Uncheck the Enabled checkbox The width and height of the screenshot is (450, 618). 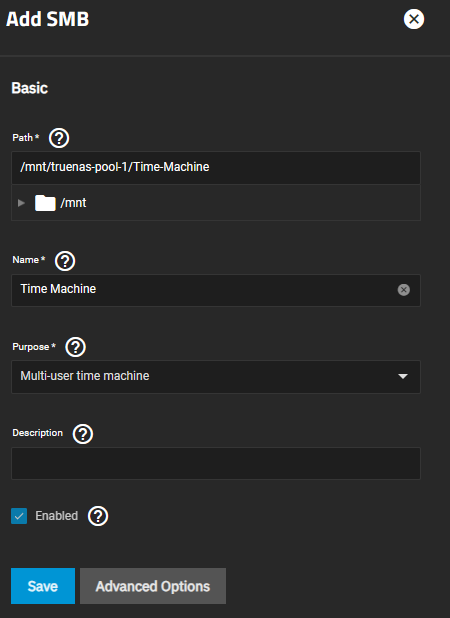click(19, 516)
